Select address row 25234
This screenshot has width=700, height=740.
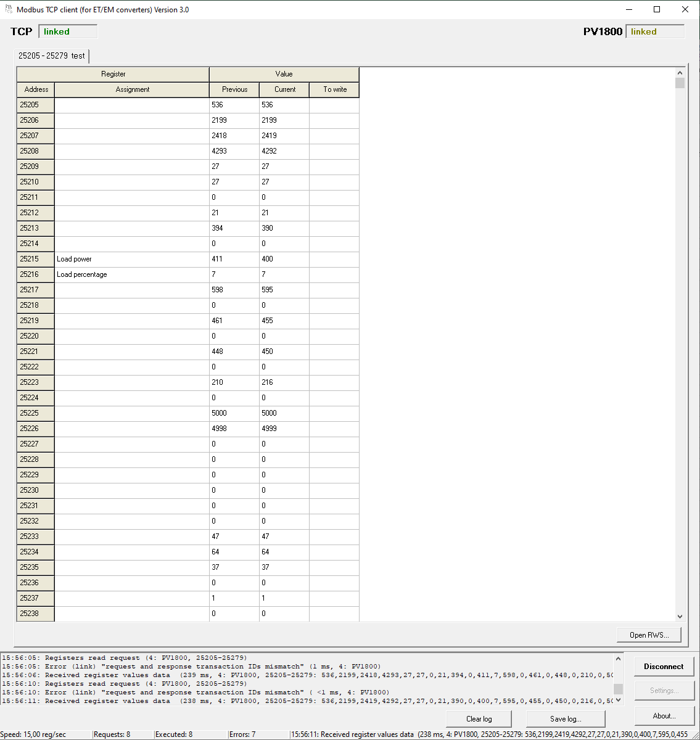(36, 552)
